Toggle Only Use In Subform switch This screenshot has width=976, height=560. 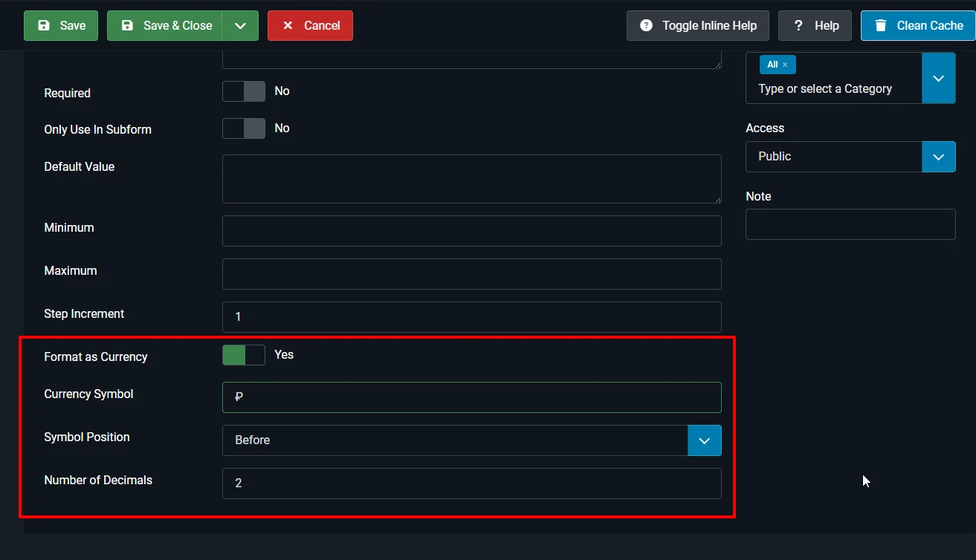tap(244, 128)
